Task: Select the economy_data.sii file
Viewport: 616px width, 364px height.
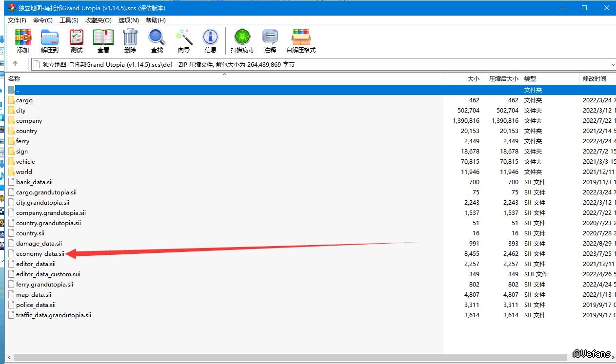Action: pyautogui.click(x=40, y=253)
